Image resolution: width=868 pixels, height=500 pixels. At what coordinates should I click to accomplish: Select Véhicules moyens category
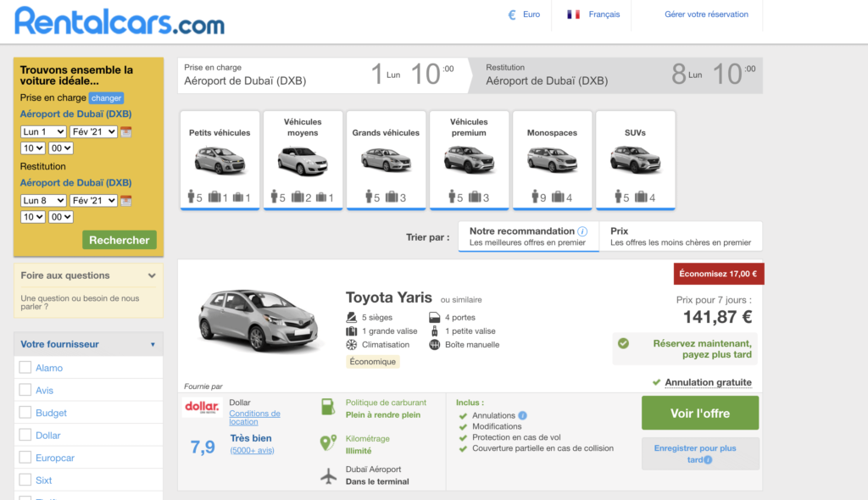tap(303, 160)
